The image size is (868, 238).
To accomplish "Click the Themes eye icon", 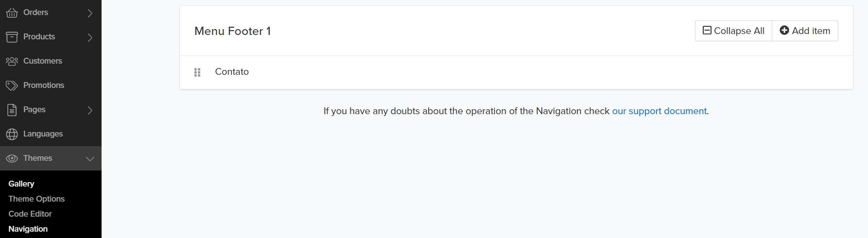I will (x=12, y=158).
